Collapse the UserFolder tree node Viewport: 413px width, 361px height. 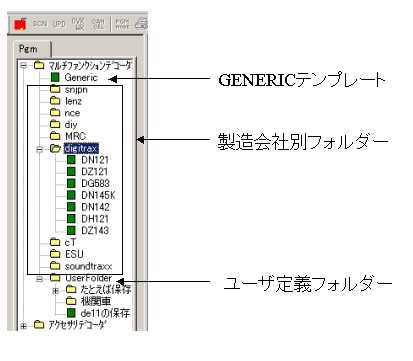(x=39, y=278)
